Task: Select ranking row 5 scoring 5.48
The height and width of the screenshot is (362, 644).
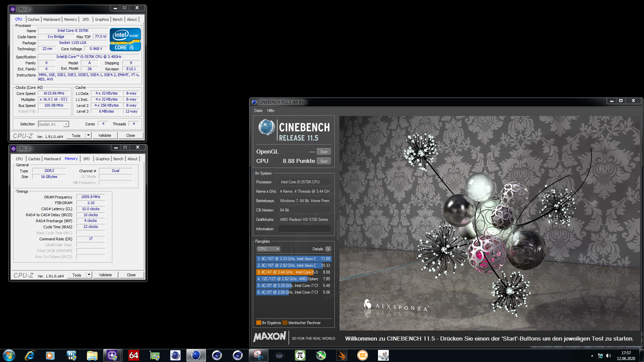Action: pos(294,286)
